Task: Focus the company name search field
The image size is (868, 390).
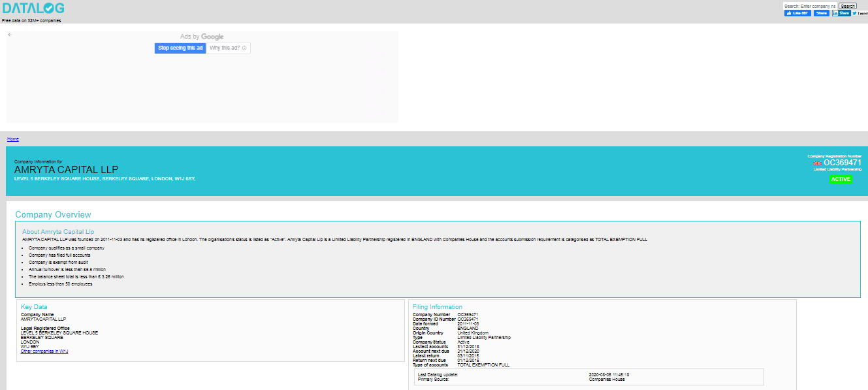Action: pyautogui.click(x=809, y=6)
